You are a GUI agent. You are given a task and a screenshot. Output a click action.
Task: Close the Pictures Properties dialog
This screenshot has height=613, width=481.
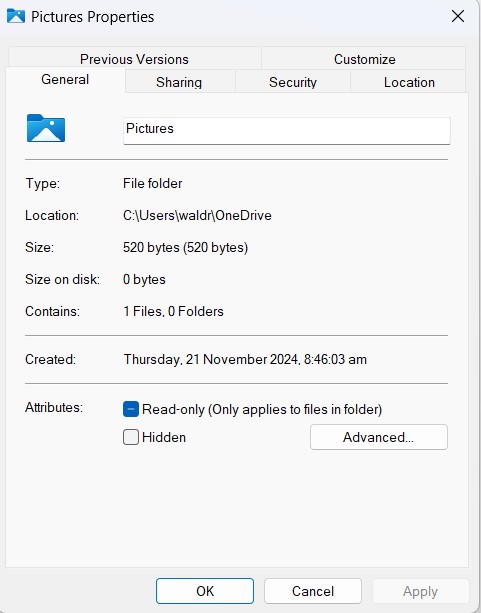[x=458, y=16]
